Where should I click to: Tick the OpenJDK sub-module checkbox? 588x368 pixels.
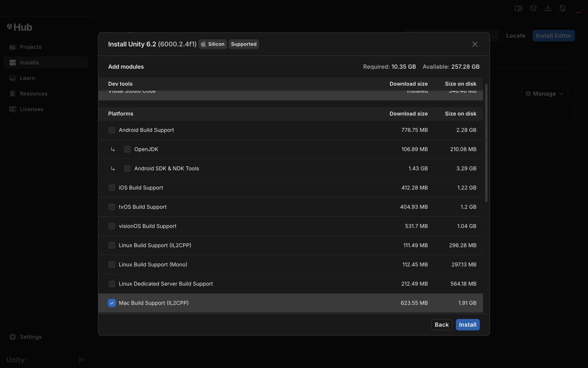pos(127,149)
